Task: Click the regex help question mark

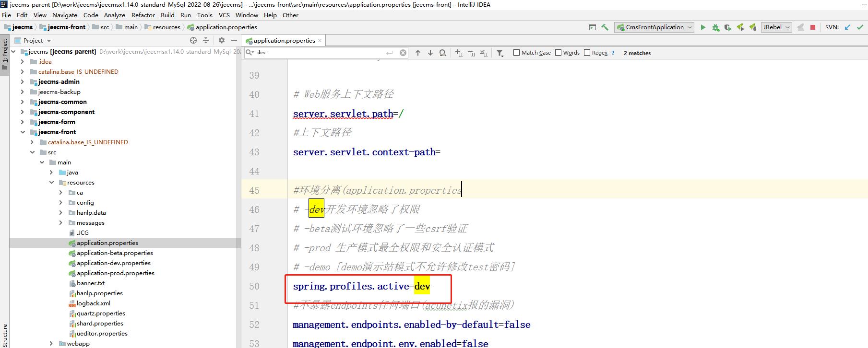Action: pyautogui.click(x=613, y=53)
